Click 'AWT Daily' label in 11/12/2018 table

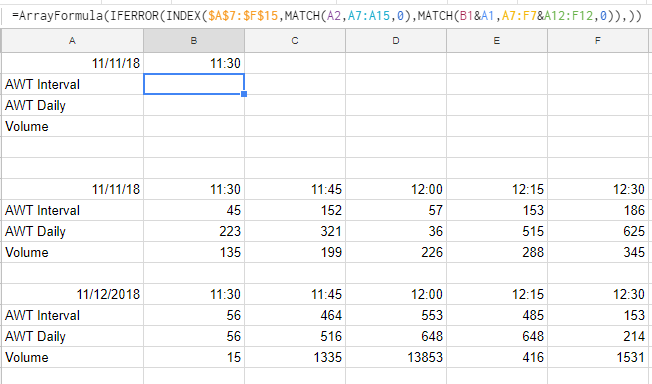pos(35,337)
